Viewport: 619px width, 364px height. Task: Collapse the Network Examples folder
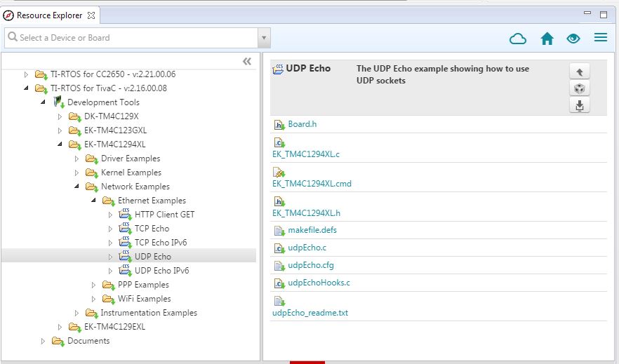[77, 187]
